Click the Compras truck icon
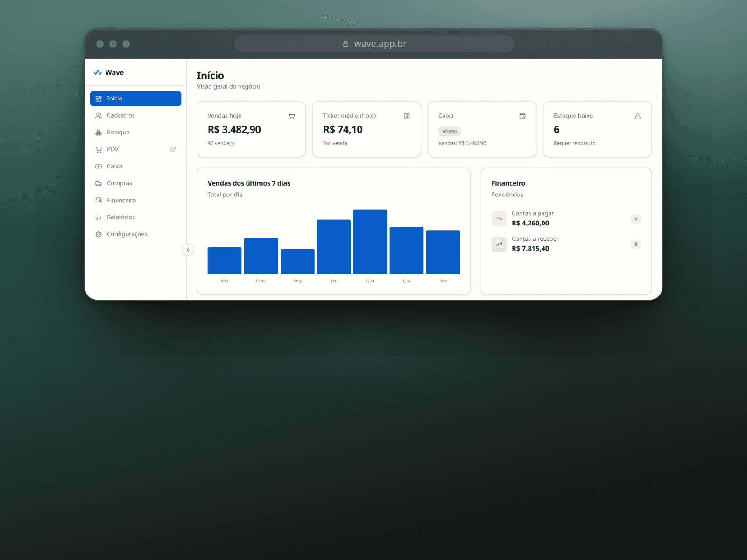 click(x=99, y=183)
